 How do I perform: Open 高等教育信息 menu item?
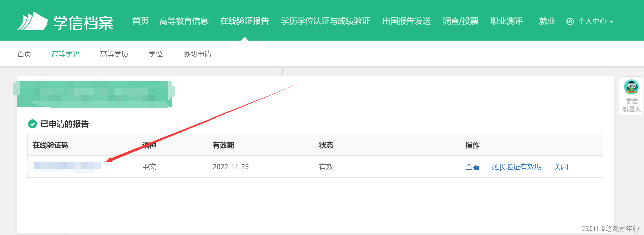click(x=184, y=21)
